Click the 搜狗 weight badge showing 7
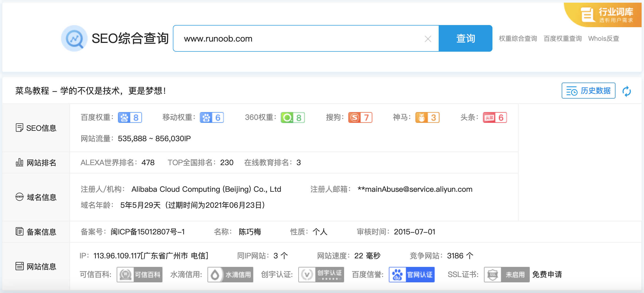 (x=360, y=117)
